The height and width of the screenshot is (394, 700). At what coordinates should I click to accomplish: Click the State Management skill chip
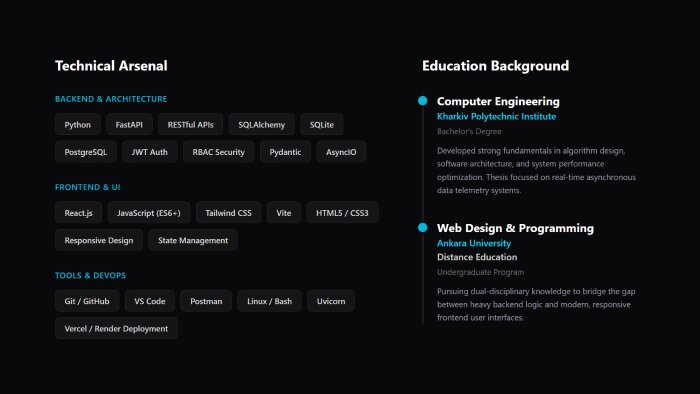(193, 240)
